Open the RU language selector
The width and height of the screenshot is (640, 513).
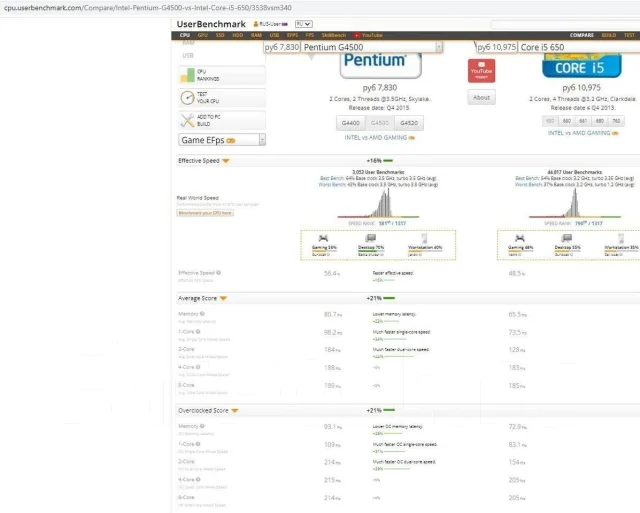(304, 24)
